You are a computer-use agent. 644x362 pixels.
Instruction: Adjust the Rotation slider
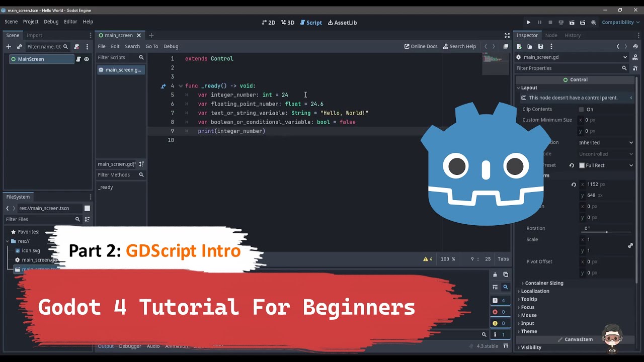607,232
